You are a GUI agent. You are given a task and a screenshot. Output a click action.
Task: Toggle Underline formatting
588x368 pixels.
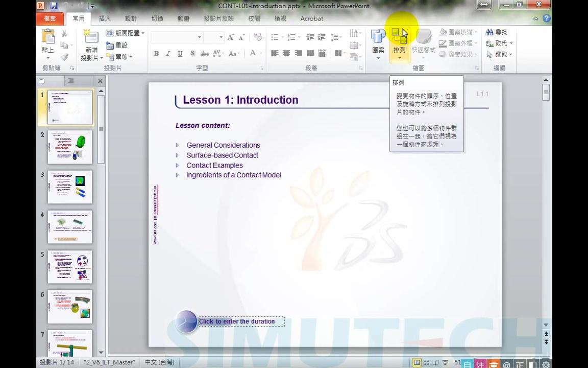pos(180,53)
